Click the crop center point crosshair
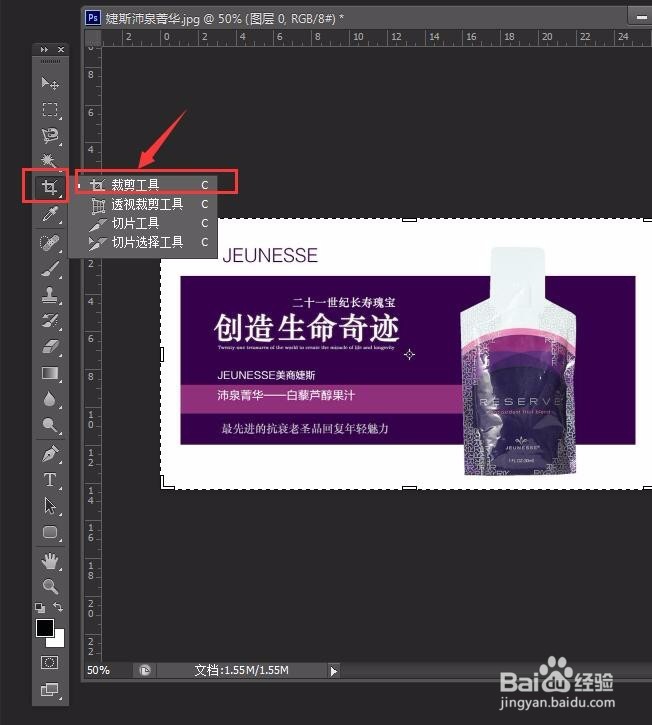Image resolution: width=652 pixels, height=725 pixels. point(409,355)
